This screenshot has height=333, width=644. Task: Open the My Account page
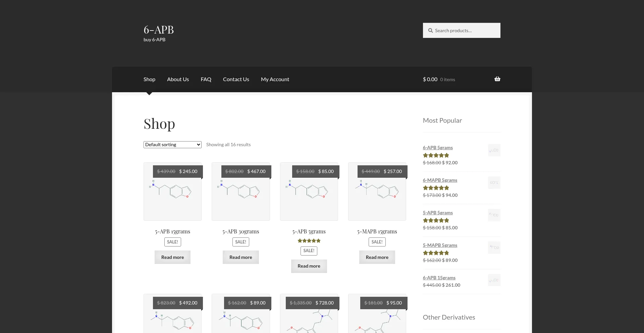[x=275, y=79]
